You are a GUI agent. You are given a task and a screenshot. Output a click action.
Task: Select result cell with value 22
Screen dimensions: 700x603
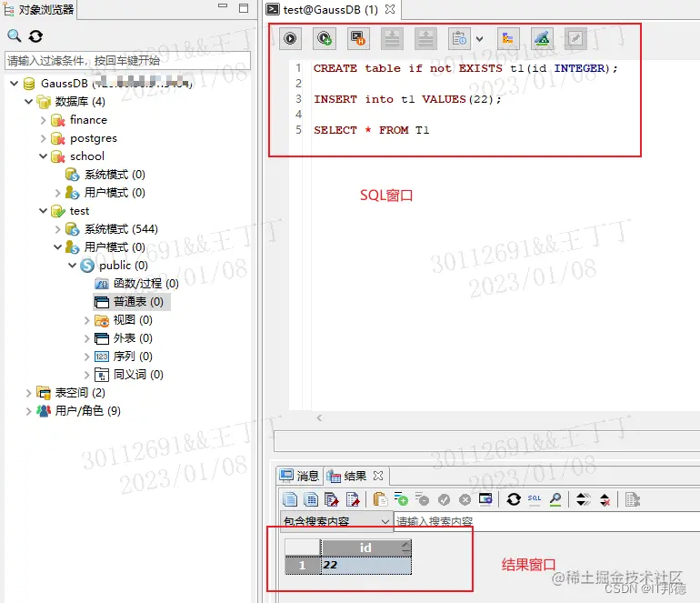366,565
